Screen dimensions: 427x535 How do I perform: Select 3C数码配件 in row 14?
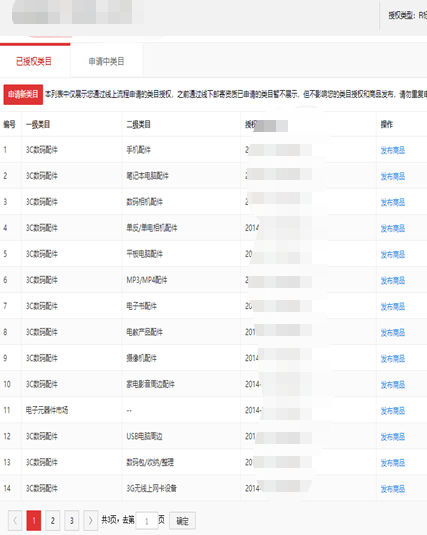42,488
